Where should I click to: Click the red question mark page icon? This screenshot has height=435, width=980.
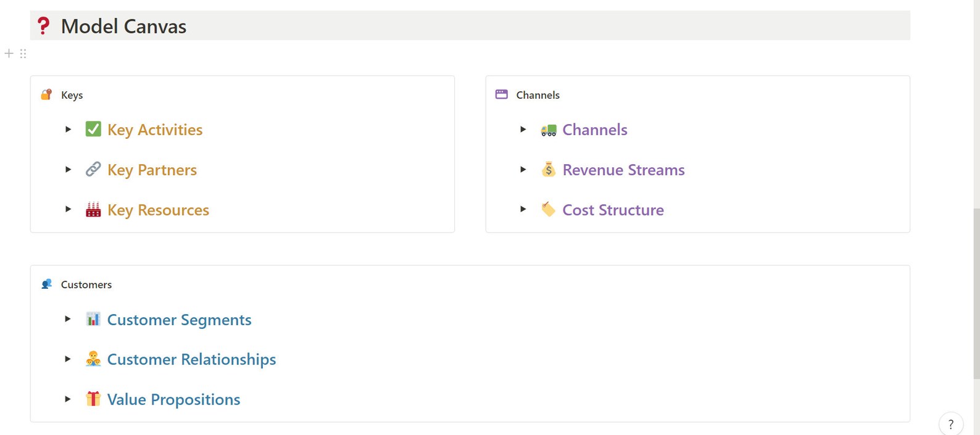[x=43, y=26]
